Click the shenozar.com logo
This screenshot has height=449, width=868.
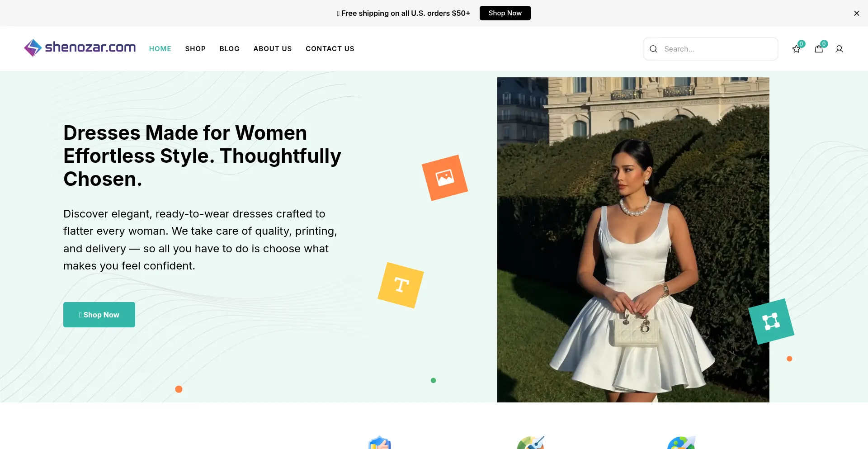pyautogui.click(x=80, y=47)
